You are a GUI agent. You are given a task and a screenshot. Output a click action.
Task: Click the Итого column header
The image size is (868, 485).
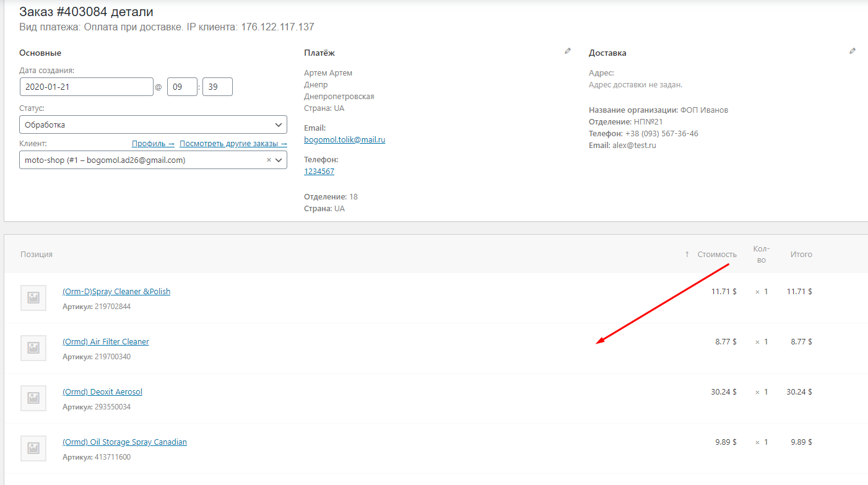point(801,254)
